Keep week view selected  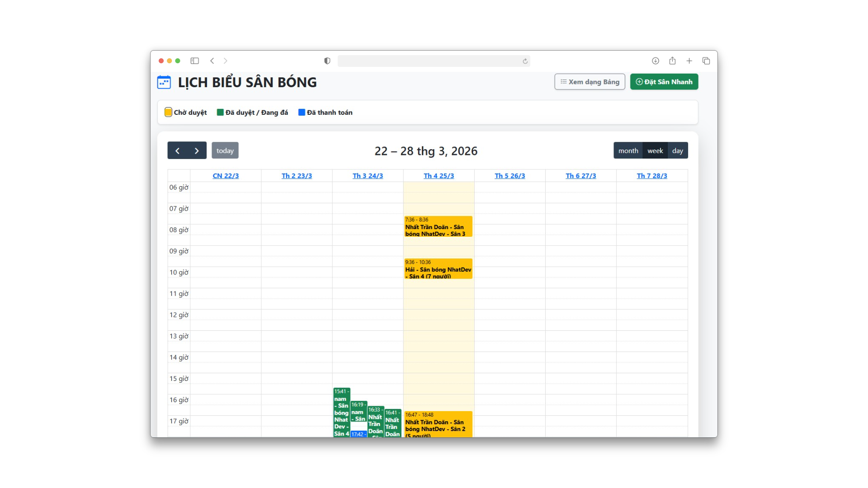(655, 150)
